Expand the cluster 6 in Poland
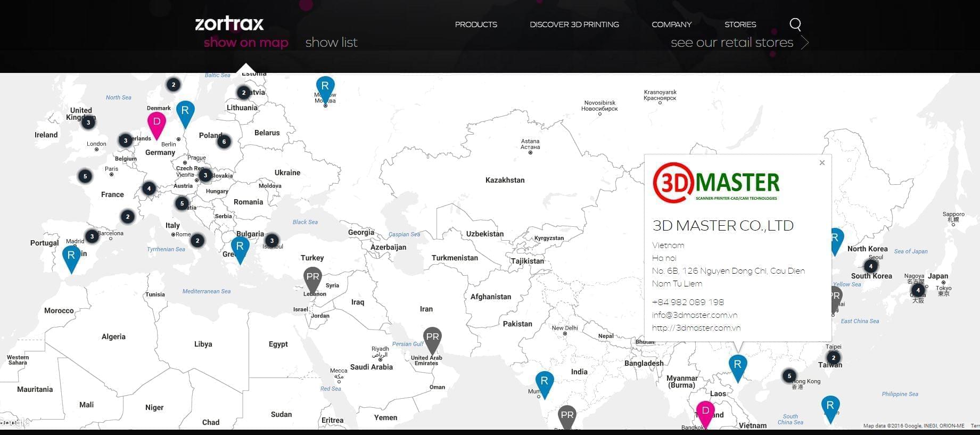This screenshot has width=980, height=435. point(224,142)
